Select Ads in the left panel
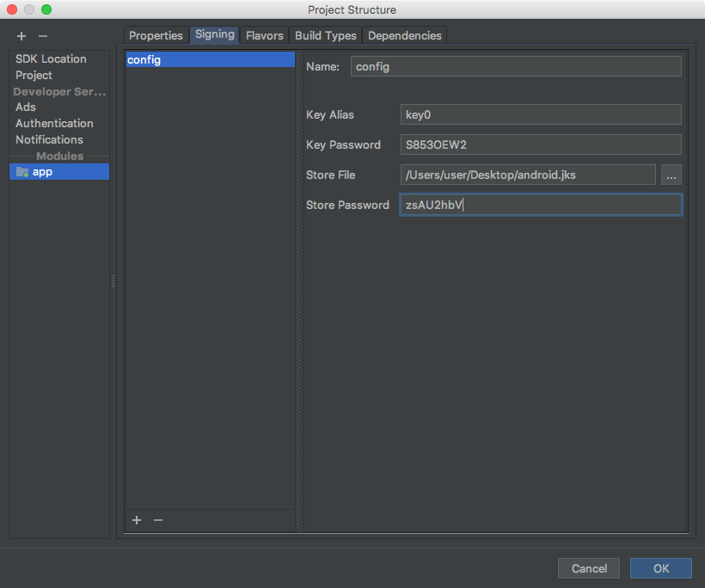 tap(25, 107)
